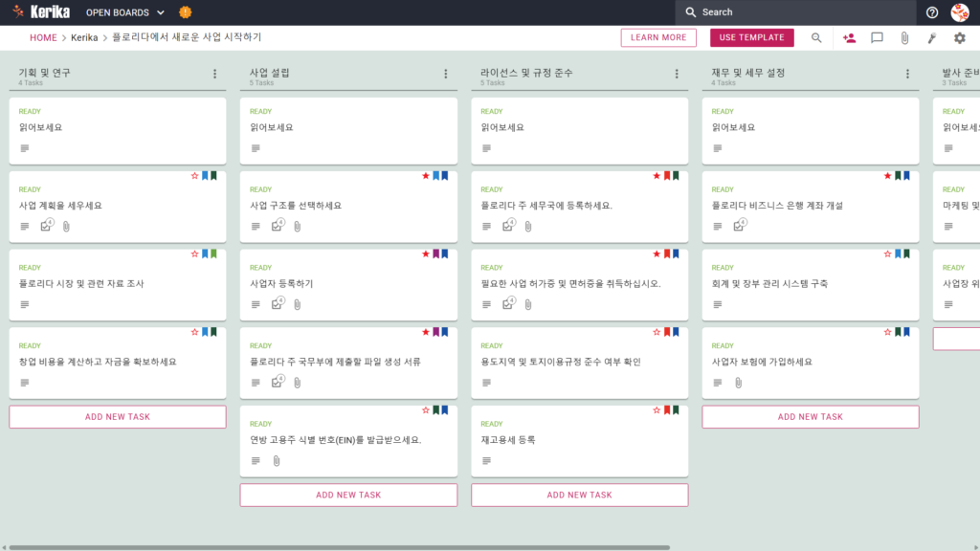
Task: Toggle star on 회계 및 장부 관리 시스템 구축 card
Action: click(887, 254)
